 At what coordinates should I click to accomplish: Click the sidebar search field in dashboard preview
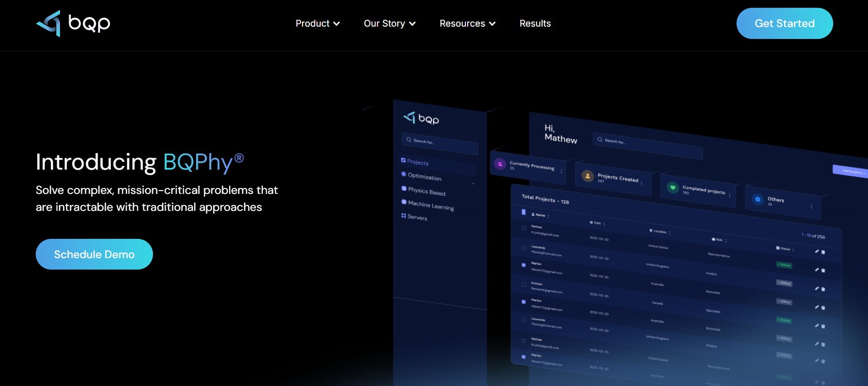click(440, 143)
